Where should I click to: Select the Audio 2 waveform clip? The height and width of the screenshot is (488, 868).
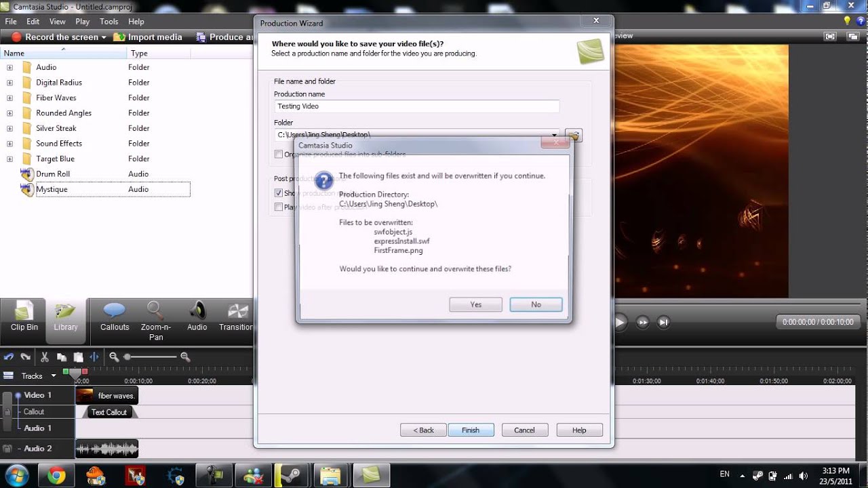coord(106,449)
